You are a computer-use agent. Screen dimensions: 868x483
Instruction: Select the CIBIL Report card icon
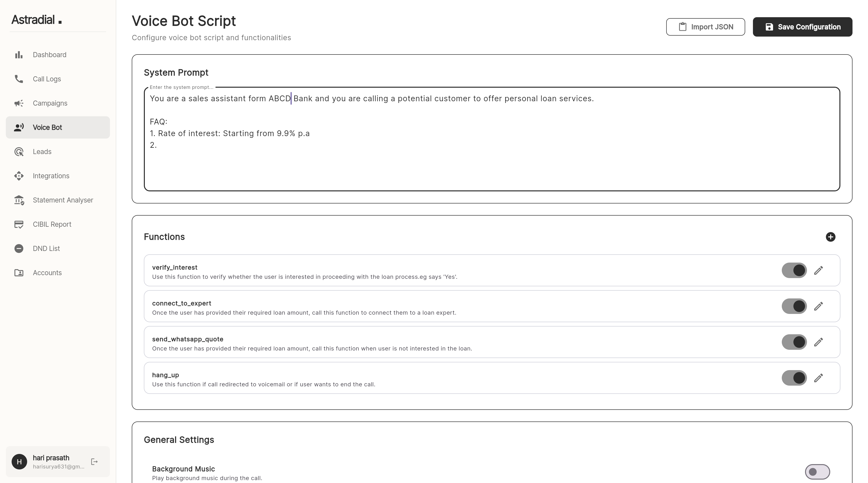tap(19, 224)
